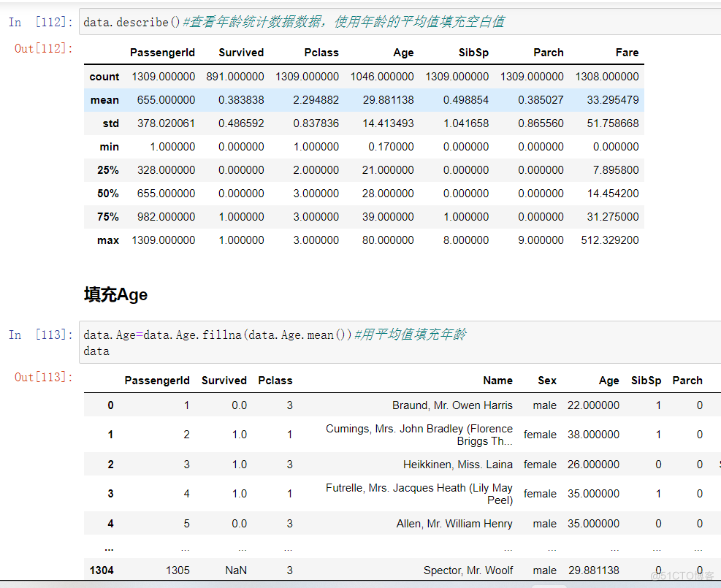
Task: Click the Age count value 1046.000000
Action: 382,76
